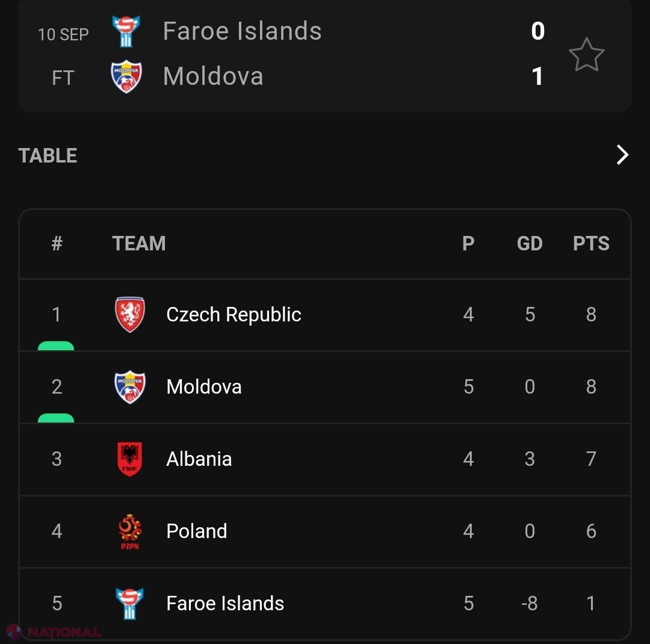Select the Albania FSHF crest
650x644 pixels.
[130, 459]
